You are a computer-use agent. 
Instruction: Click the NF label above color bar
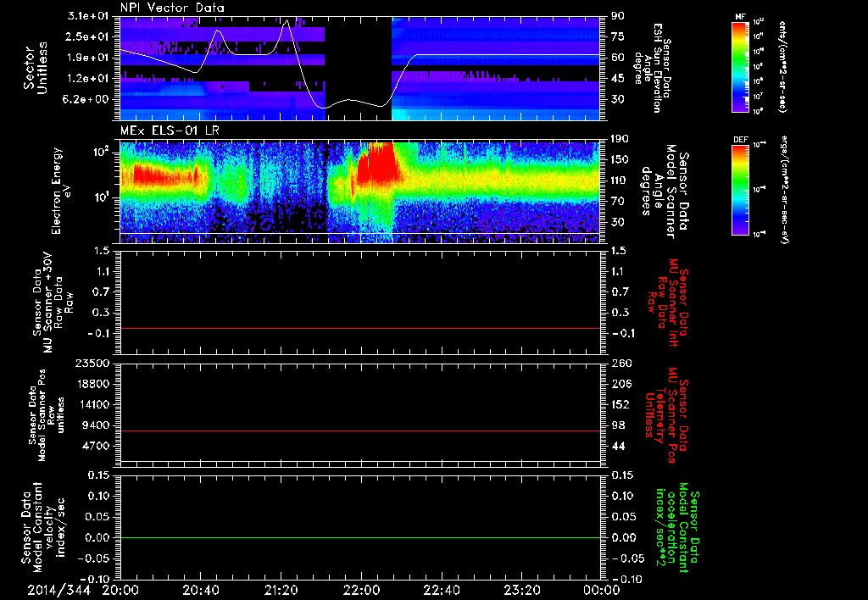click(x=740, y=17)
